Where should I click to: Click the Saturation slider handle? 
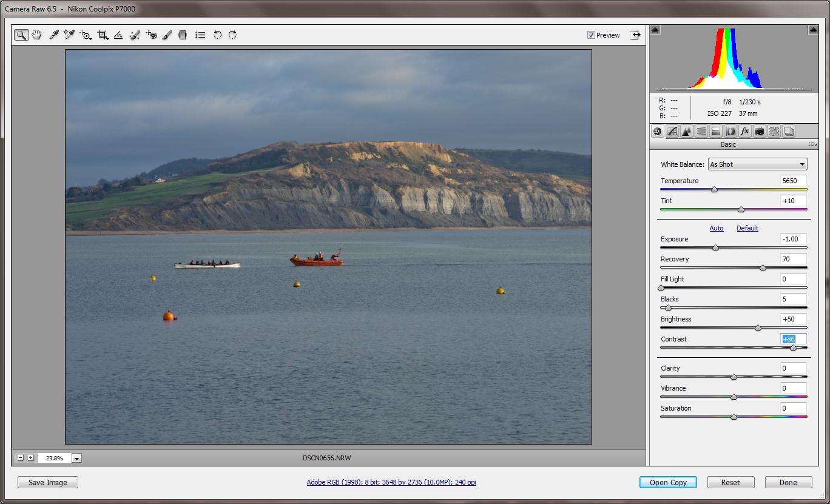click(x=734, y=417)
